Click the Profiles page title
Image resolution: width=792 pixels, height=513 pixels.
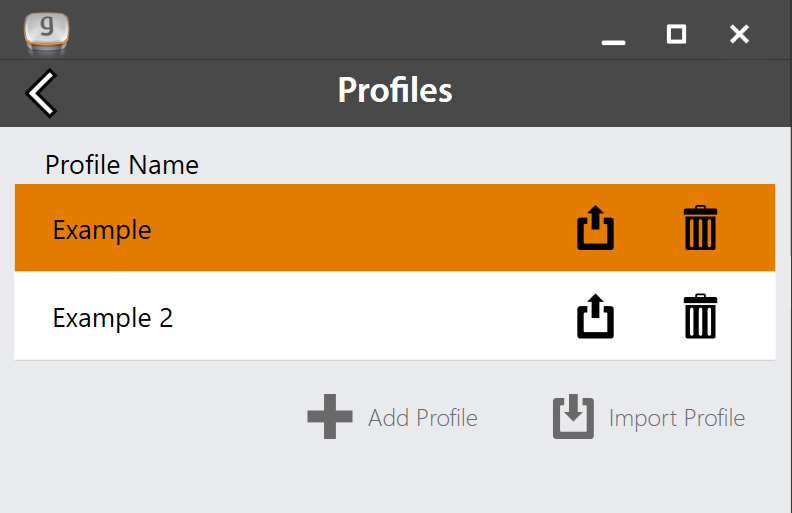coord(395,90)
